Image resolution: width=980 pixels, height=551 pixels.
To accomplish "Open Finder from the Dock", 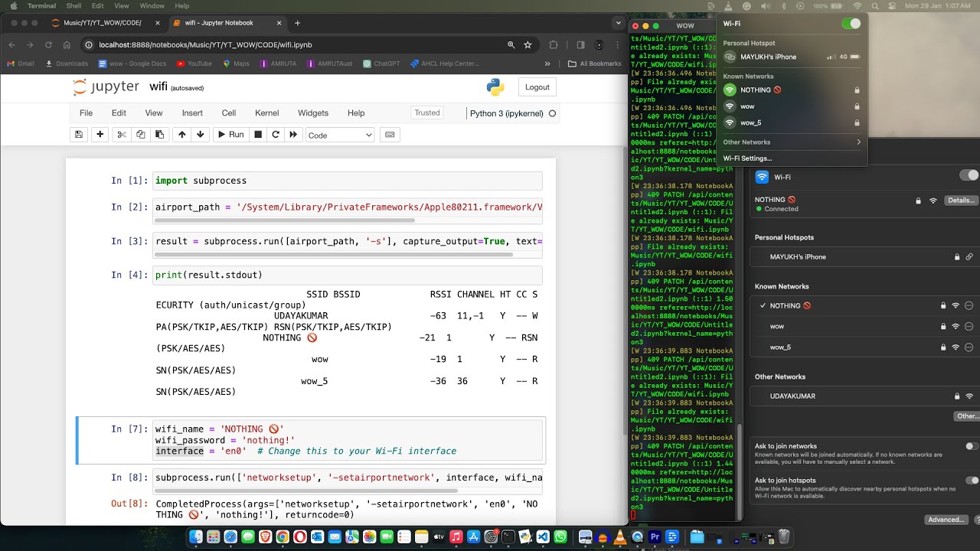I will pyautogui.click(x=196, y=537).
